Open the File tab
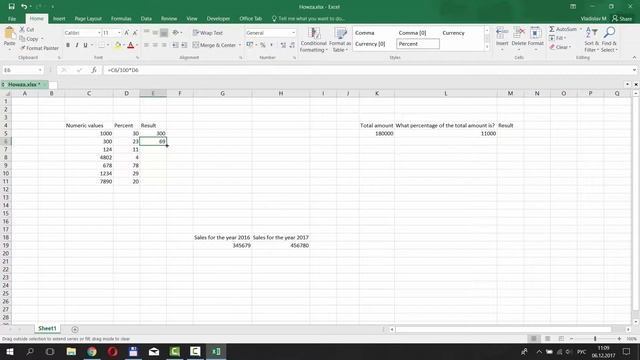Screen dimensions: 640x360 pos(12,19)
